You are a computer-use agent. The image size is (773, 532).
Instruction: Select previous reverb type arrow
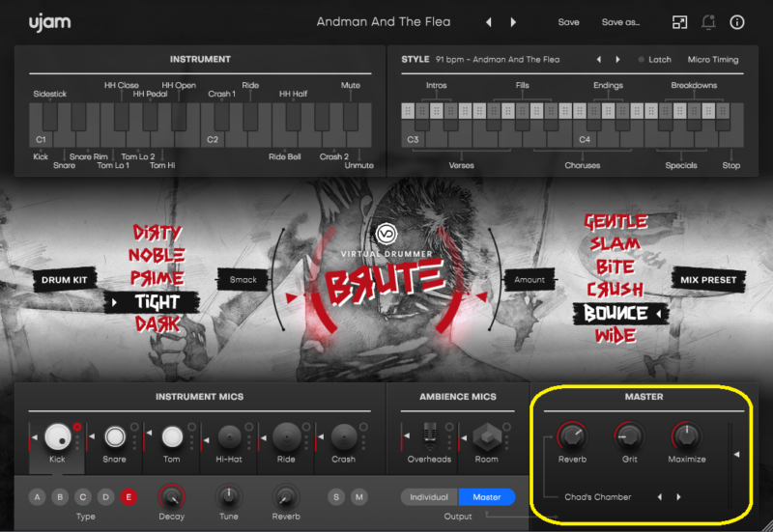[660, 497]
